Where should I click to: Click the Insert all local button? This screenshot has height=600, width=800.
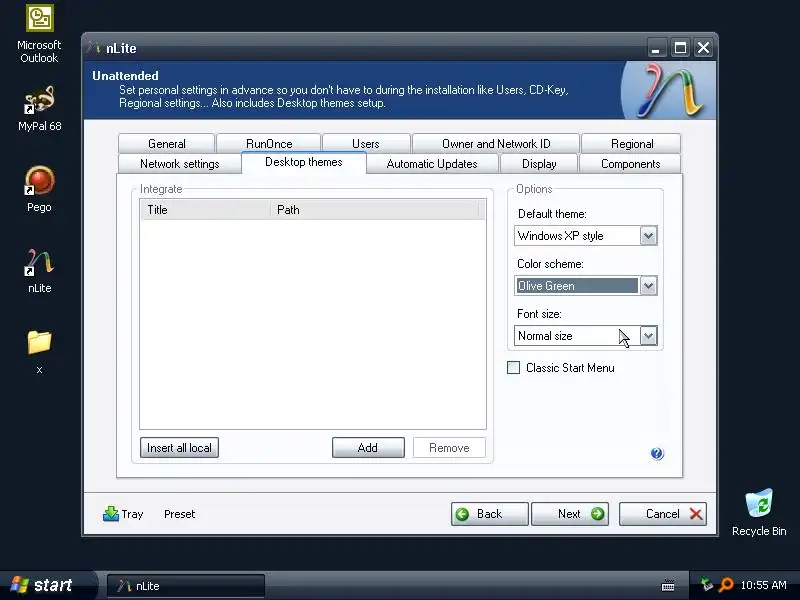pyautogui.click(x=179, y=447)
